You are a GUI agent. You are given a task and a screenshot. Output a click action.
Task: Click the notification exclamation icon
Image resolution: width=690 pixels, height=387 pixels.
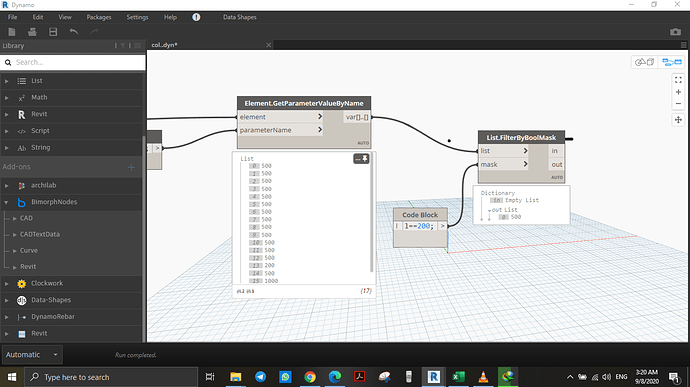click(x=196, y=17)
